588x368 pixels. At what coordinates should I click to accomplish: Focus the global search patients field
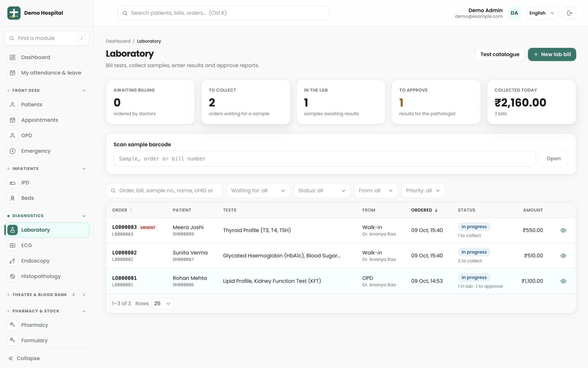tap(223, 13)
